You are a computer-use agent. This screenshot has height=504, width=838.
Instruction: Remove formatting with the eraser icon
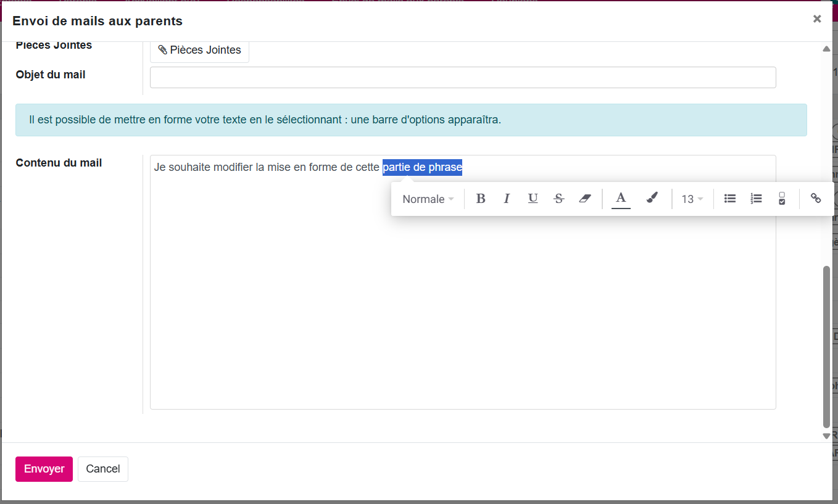click(x=585, y=199)
